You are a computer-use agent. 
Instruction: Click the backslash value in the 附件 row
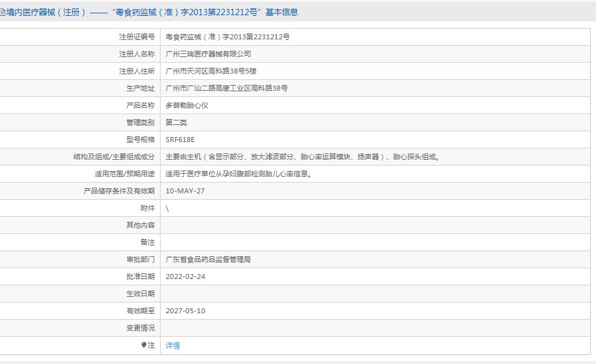tap(167, 209)
